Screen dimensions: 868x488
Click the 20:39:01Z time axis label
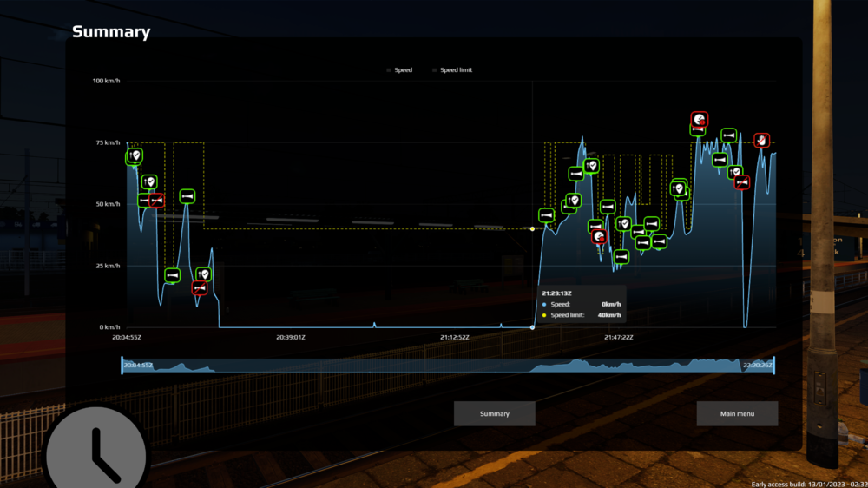(291, 337)
